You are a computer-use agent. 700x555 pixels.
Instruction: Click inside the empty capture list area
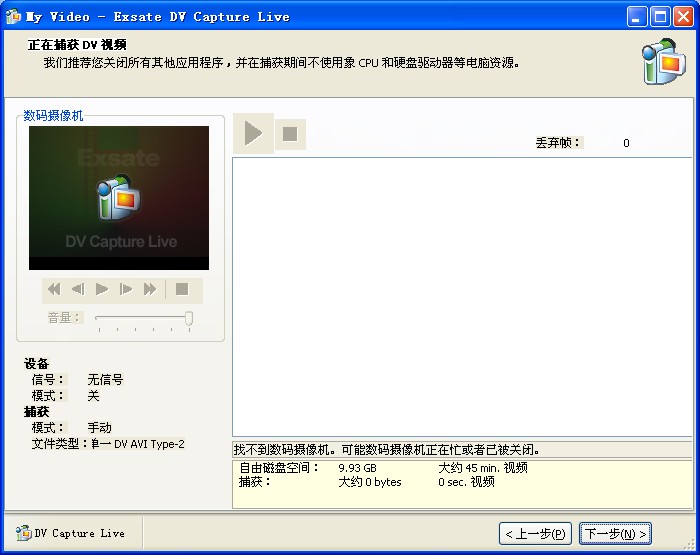click(x=462, y=297)
